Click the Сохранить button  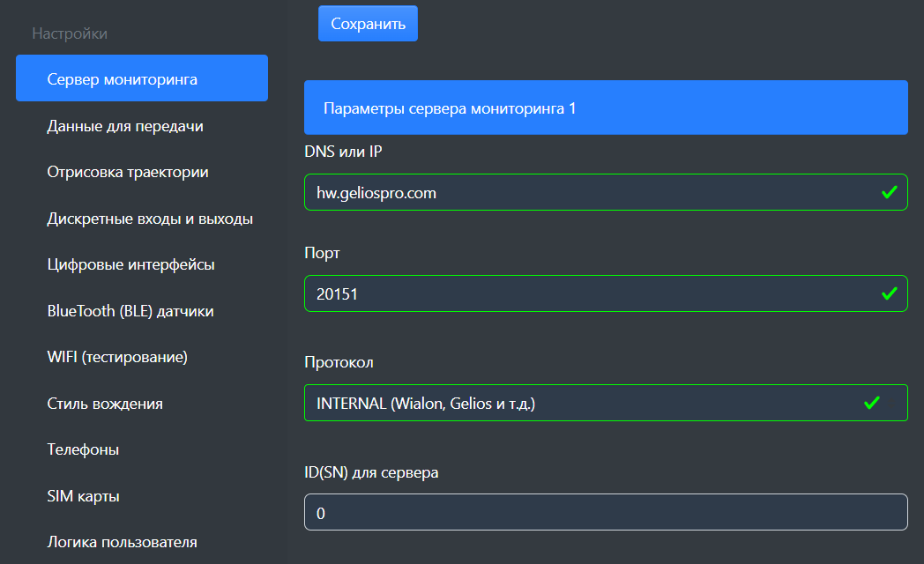(368, 24)
